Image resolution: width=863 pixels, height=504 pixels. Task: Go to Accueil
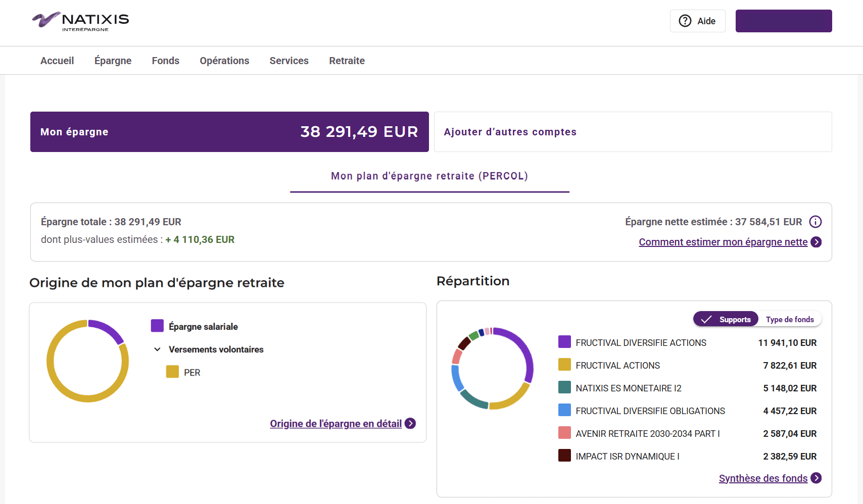[x=57, y=61]
